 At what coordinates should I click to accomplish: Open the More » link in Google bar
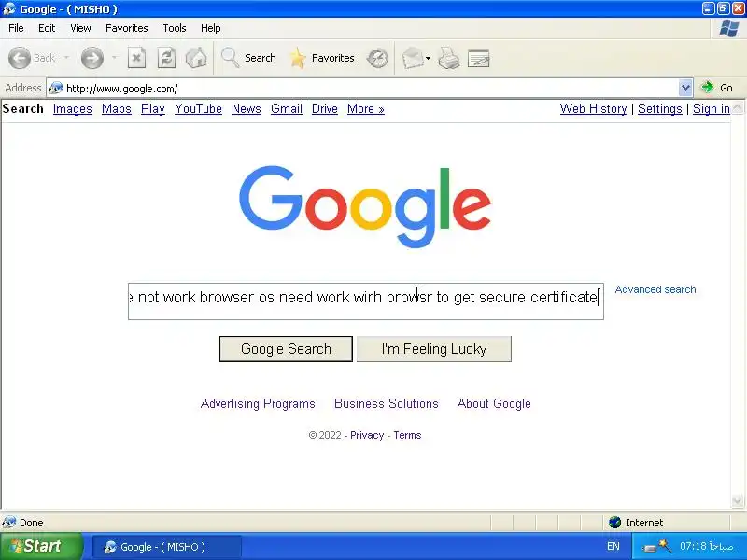click(x=365, y=109)
